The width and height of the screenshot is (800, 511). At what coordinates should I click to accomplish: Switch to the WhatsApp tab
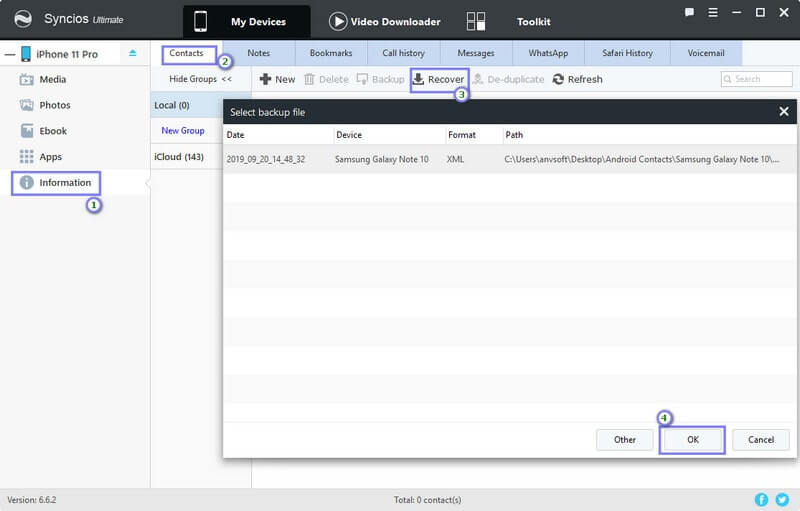coord(548,53)
